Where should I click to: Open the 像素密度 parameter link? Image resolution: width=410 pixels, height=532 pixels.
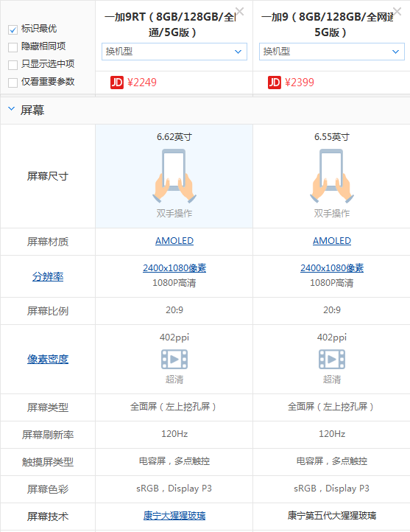pyautogui.click(x=48, y=359)
